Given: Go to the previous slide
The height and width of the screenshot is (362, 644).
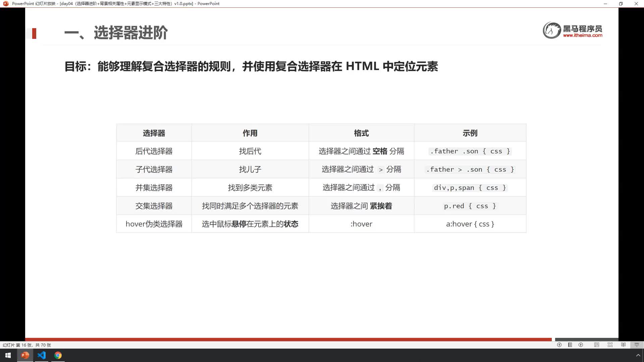Looking at the screenshot, I should (559, 345).
